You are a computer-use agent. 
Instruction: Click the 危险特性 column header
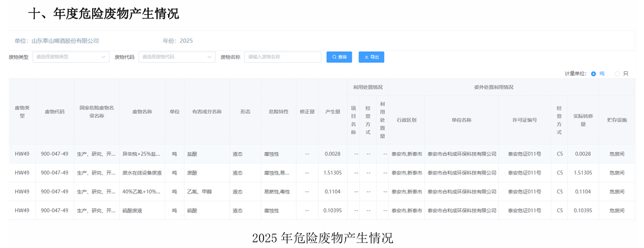click(278, 112)
